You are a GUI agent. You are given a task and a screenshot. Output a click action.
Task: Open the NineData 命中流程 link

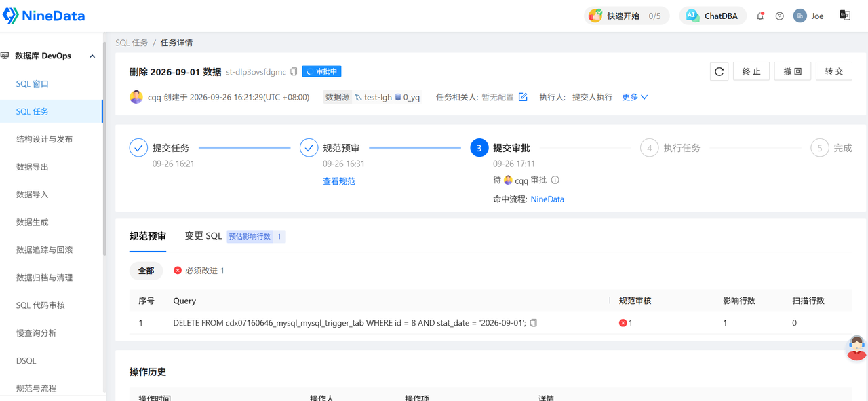(x=547, y=199)
